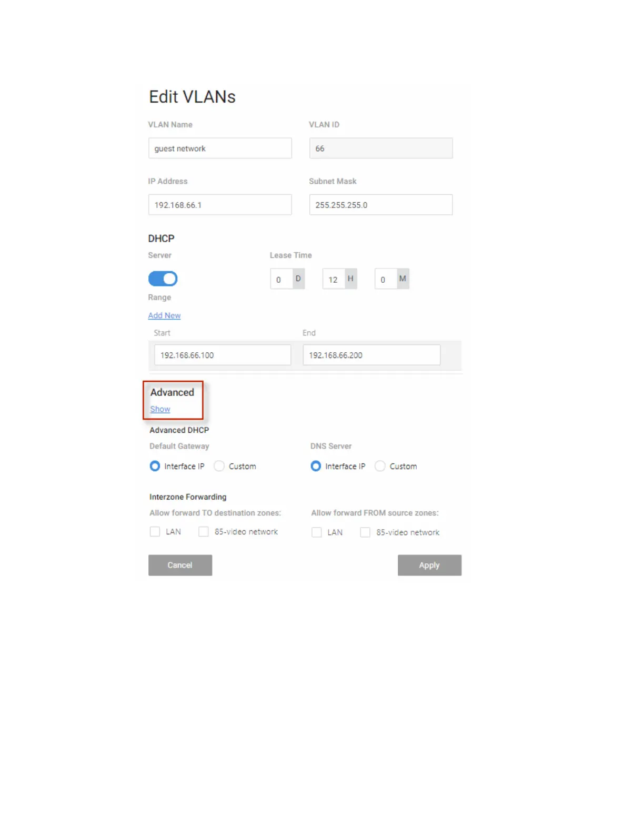This screenshot has height=834, width=644.
Task: Toggle the DHCP Server switch
Action: tap(163, 279)
